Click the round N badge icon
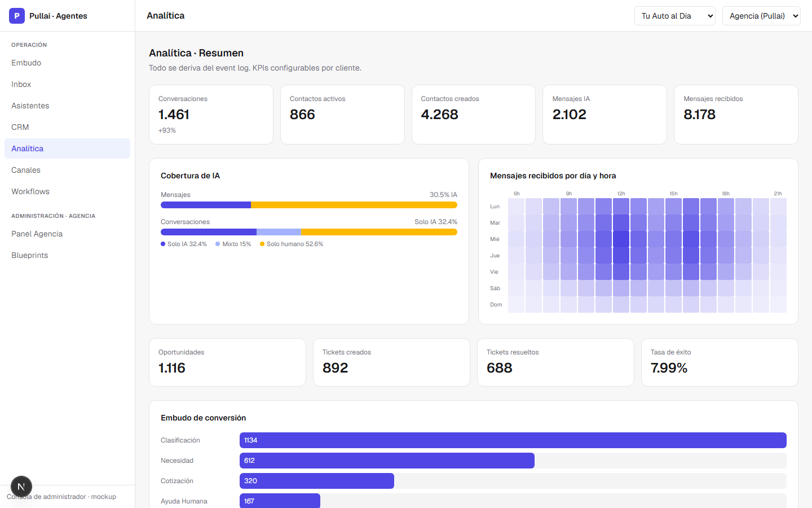812x508 pixels. click(21, 487)
